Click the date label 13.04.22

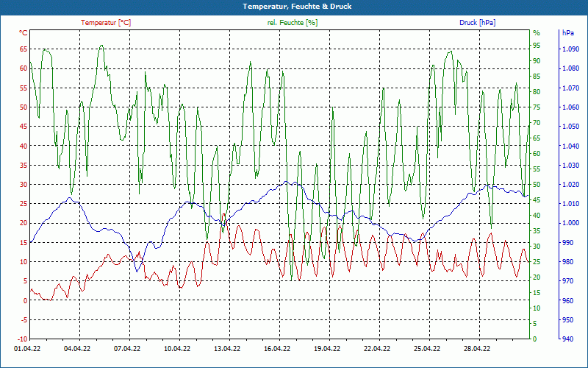click(227, 349)
